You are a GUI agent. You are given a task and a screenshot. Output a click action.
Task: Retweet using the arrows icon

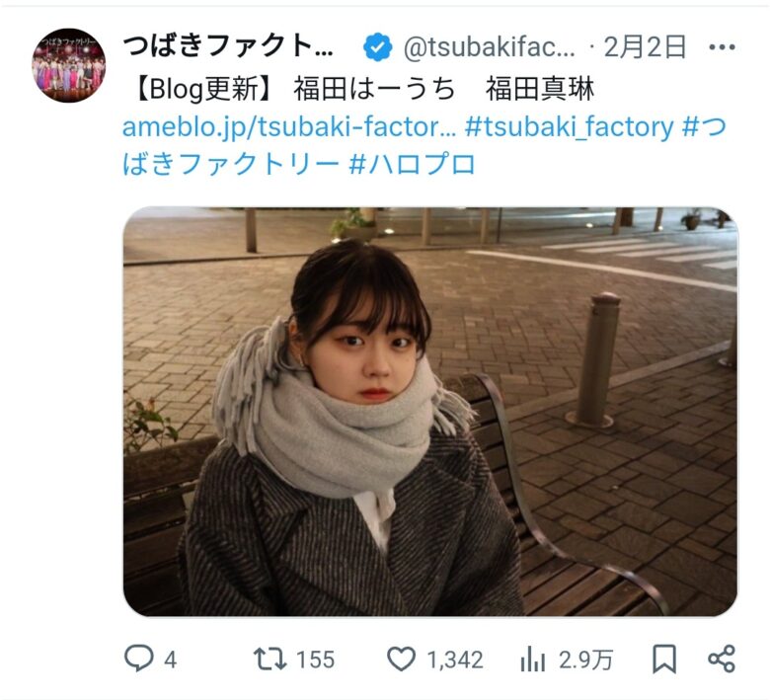tap(269, 659)
